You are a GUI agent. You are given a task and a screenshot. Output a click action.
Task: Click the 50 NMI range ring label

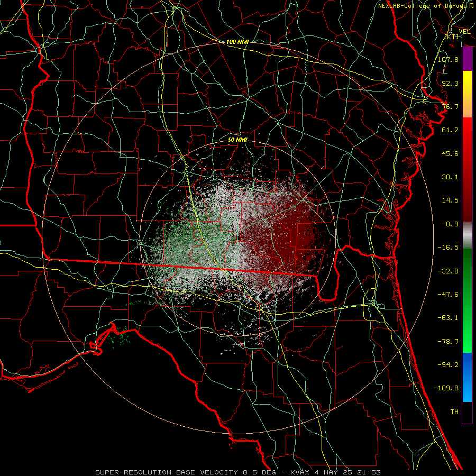coord(237,140)
